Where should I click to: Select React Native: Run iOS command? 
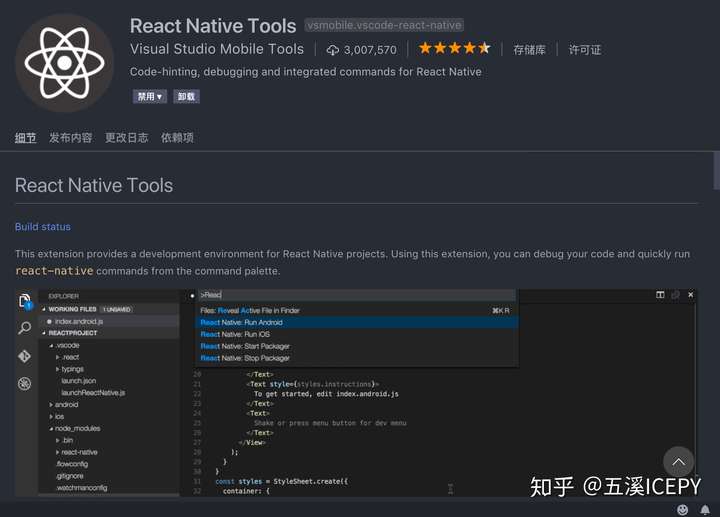click(x=357, y=334)
